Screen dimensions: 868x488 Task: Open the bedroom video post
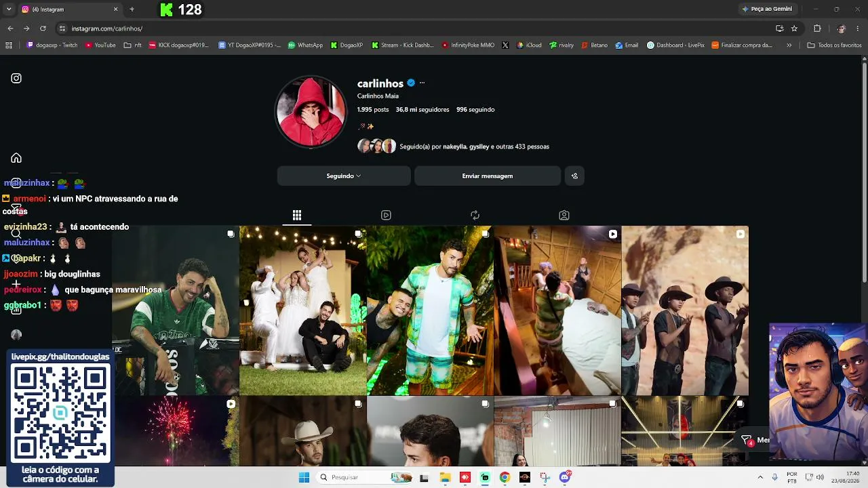coord(557,310)
